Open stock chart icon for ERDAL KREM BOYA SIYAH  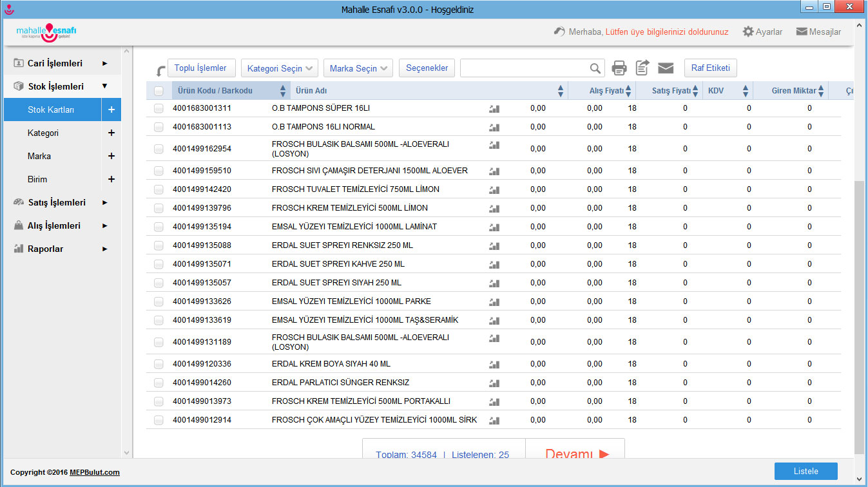pyautogui.click(x=494, y=364)
